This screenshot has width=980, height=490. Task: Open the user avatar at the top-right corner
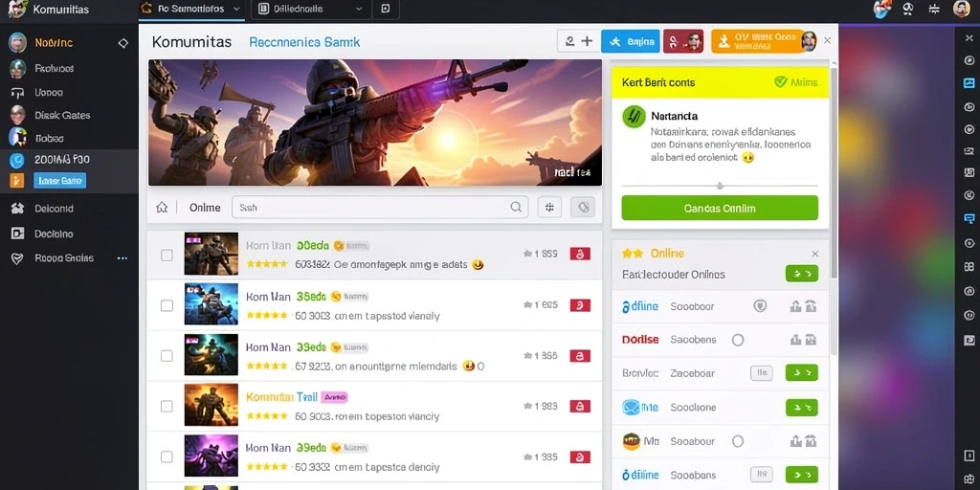pyautogui.click(x=961, y=9)
